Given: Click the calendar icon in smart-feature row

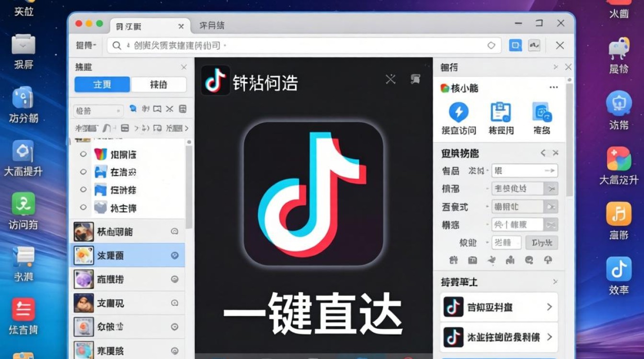Looking at the screenshot, I should [472, 261].
